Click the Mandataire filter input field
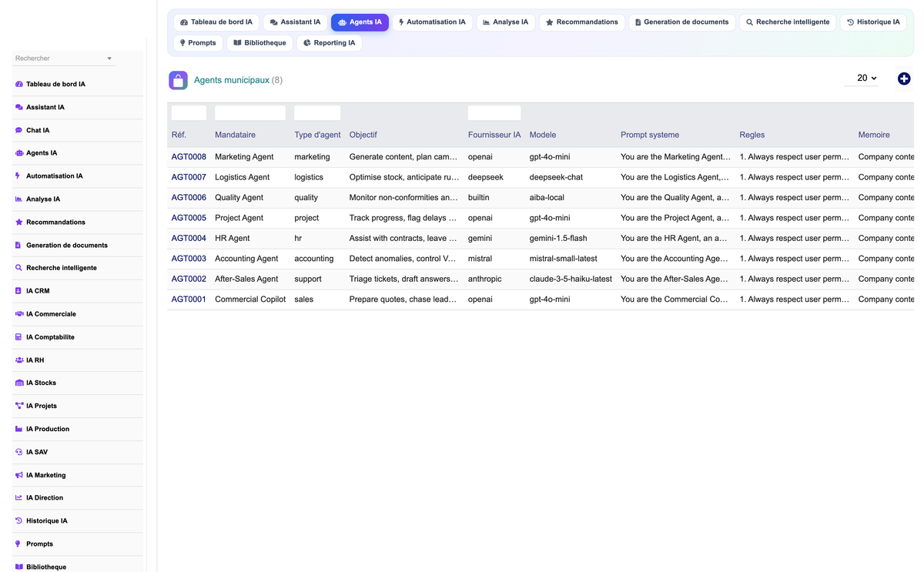924x572 pixels. pos(250,113)
